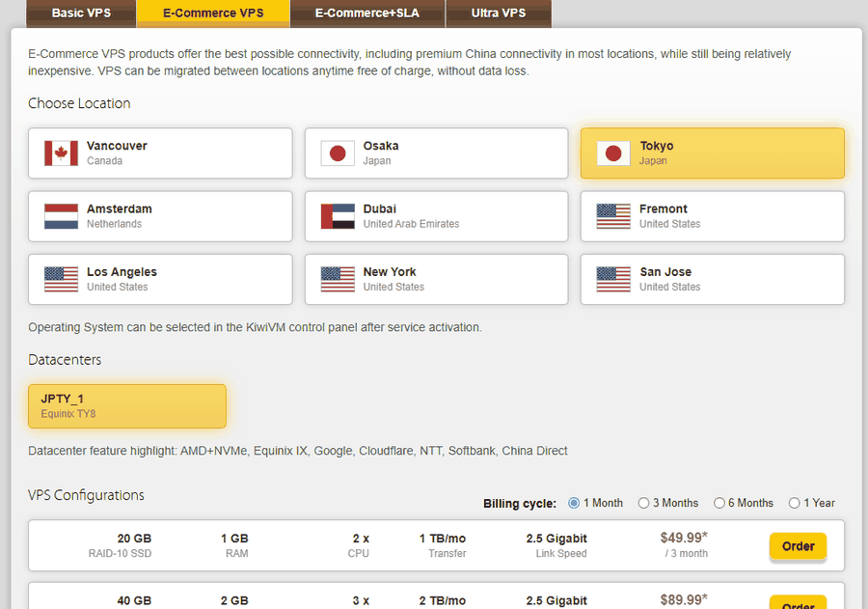Choose Vancouver location text
868x609 pixels.
pos(117,146)
